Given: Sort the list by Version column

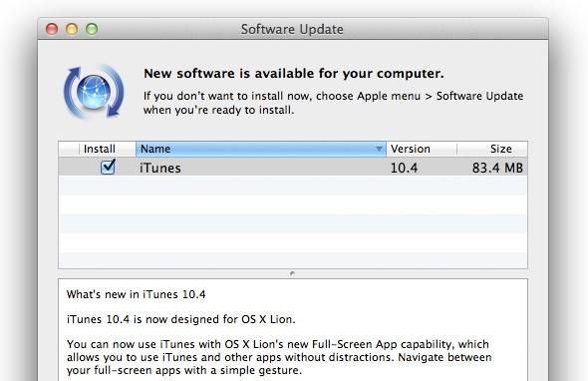Looking at the screenshot, I should click(x=422, y=149).
